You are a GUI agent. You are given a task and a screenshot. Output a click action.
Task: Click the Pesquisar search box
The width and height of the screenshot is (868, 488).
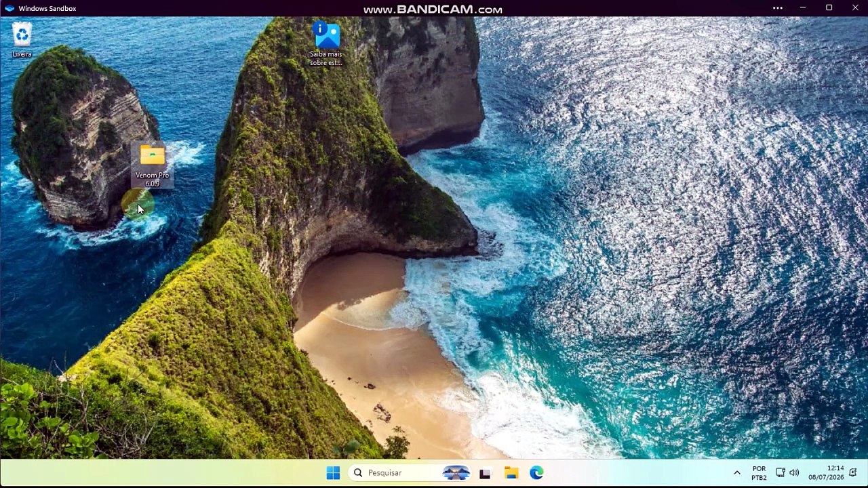[411, 473]
